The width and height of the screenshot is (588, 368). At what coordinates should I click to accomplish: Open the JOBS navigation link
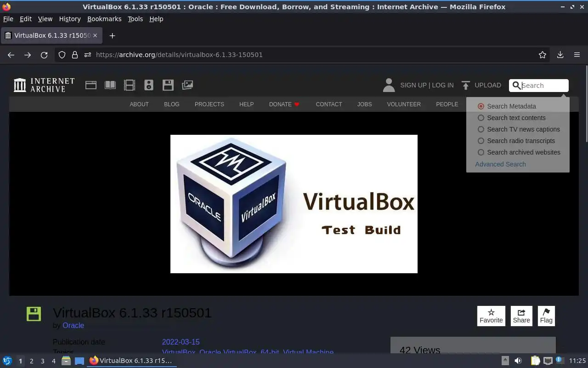point(365,104)
